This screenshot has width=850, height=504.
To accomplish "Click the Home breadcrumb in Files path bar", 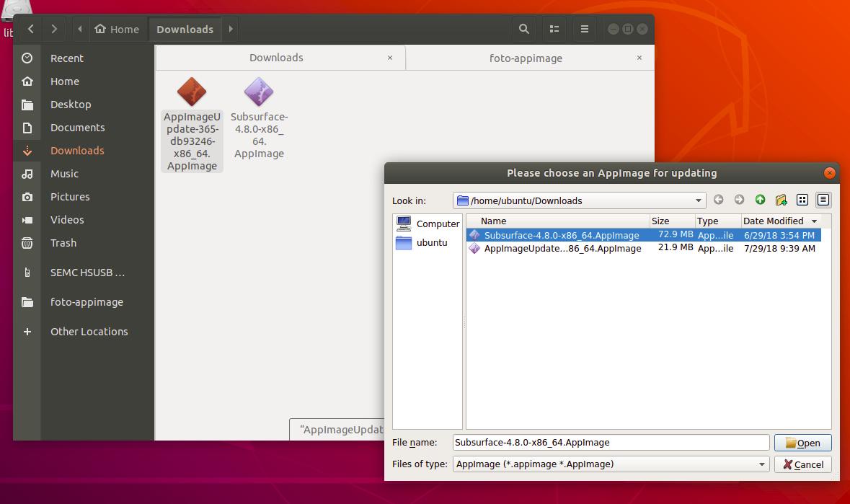I will point(117,30).
